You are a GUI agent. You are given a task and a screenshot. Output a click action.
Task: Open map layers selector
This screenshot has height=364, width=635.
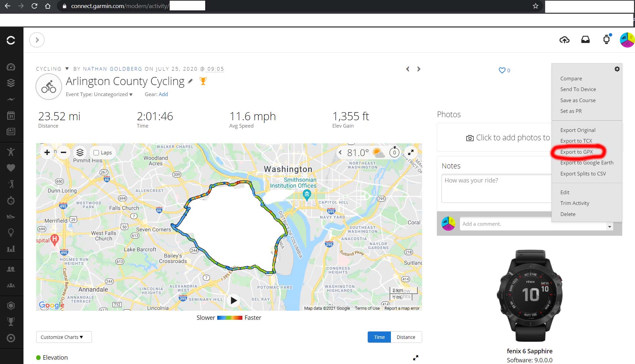(x=80, y=152)
